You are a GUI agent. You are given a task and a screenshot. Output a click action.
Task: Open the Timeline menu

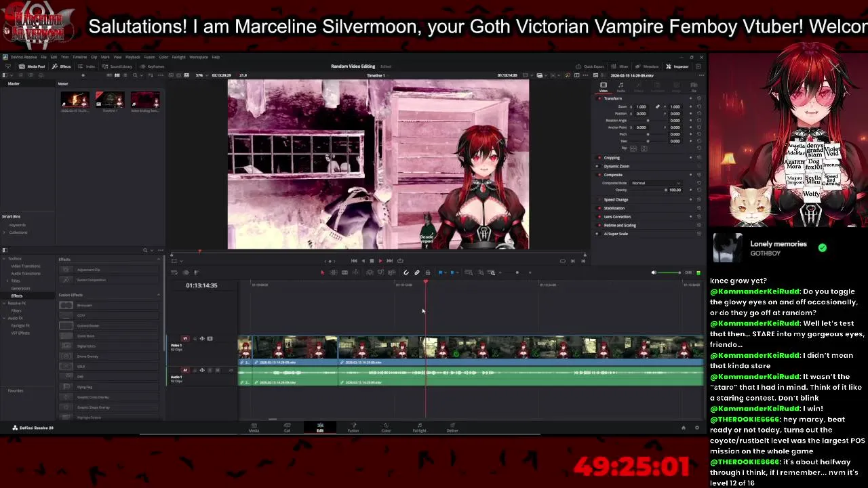pos(79,57)
